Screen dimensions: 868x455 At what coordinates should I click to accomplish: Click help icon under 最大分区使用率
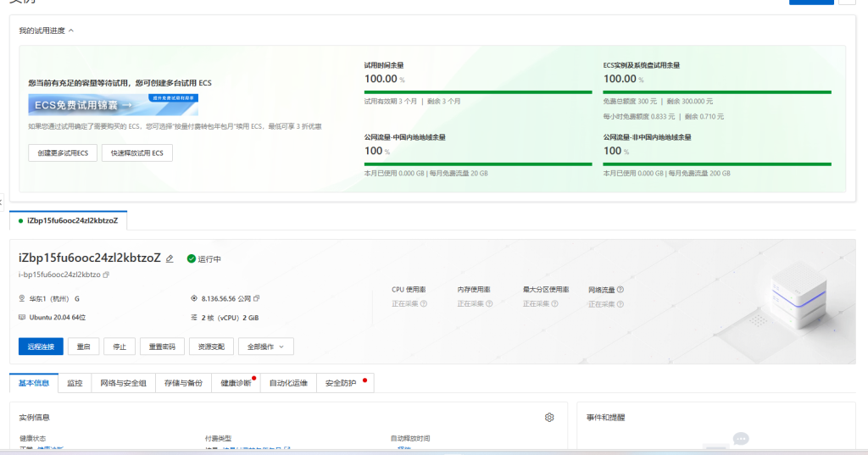[554, 304]
